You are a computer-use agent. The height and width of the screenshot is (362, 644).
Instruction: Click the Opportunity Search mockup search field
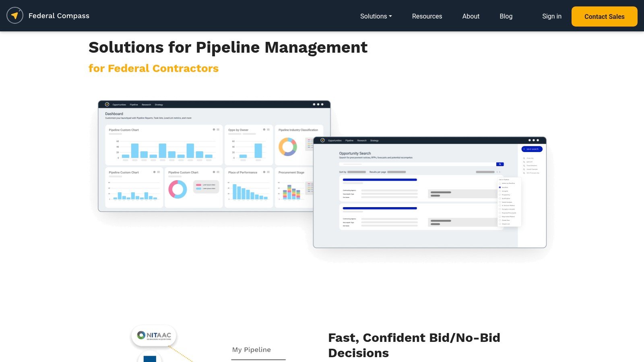tap(417, 164)
